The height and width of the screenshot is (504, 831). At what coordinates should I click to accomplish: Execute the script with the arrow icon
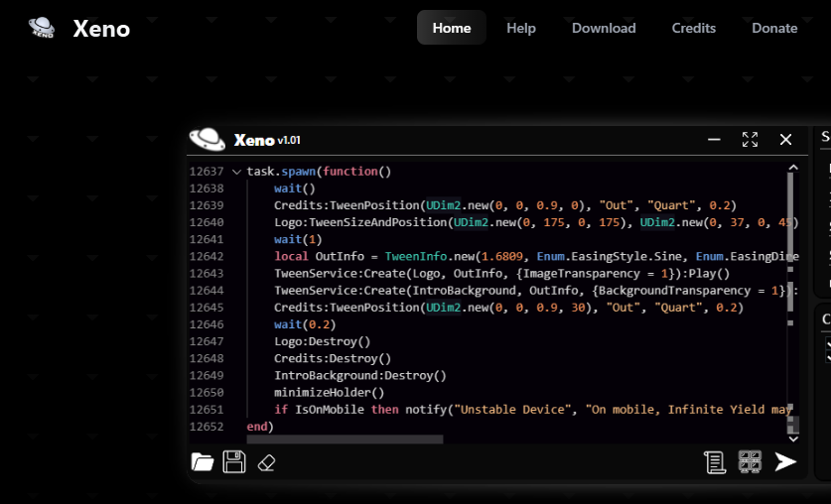click(x=785, y=461)
